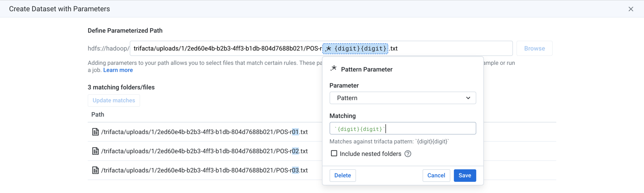The image size is (644, 193).
Task: Open the Parameter type dropdown
Action: [x=402, y=98]
